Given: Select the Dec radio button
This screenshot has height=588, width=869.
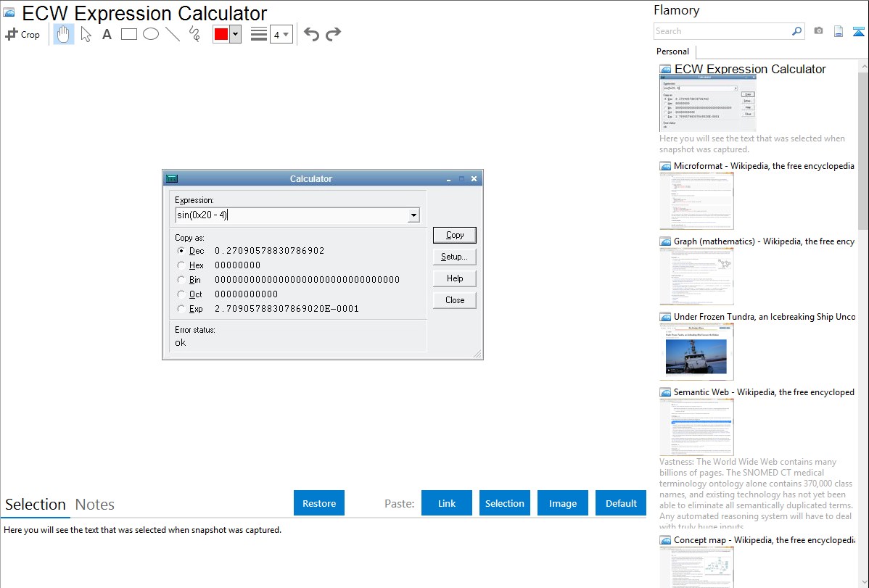Looking at the screenshot, I should (x=181, y=250).
